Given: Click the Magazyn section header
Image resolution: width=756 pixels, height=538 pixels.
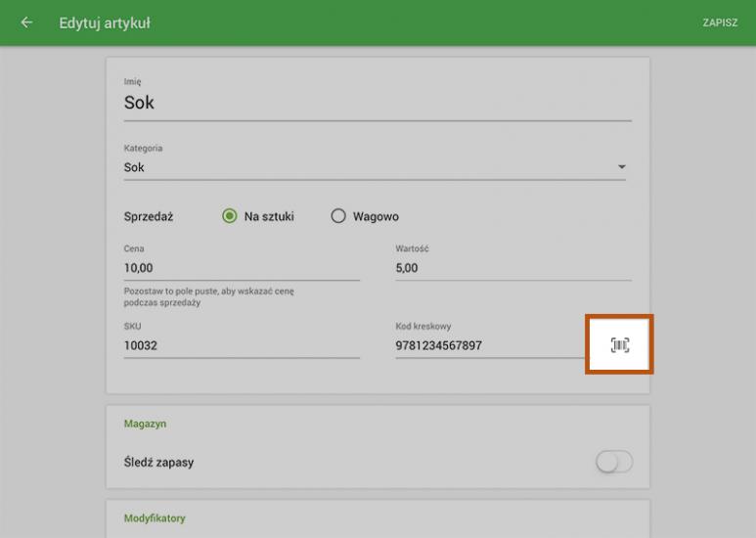Looking at the screenshot, I should tap(145, 424).
